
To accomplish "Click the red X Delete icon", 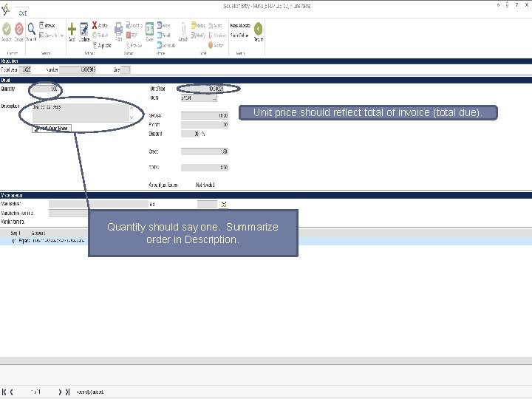I will [95, 25].
